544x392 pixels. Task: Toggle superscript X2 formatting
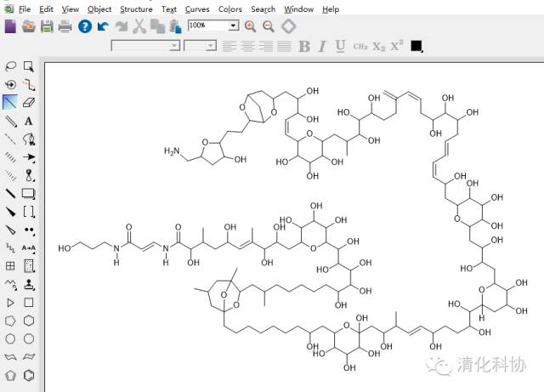tap(397, 45)
